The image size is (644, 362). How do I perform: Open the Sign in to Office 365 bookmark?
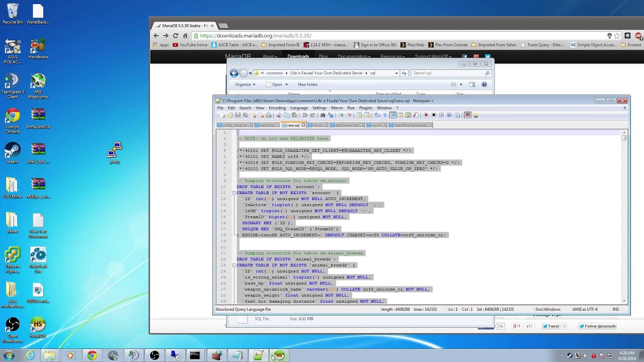tap(375, 45)
